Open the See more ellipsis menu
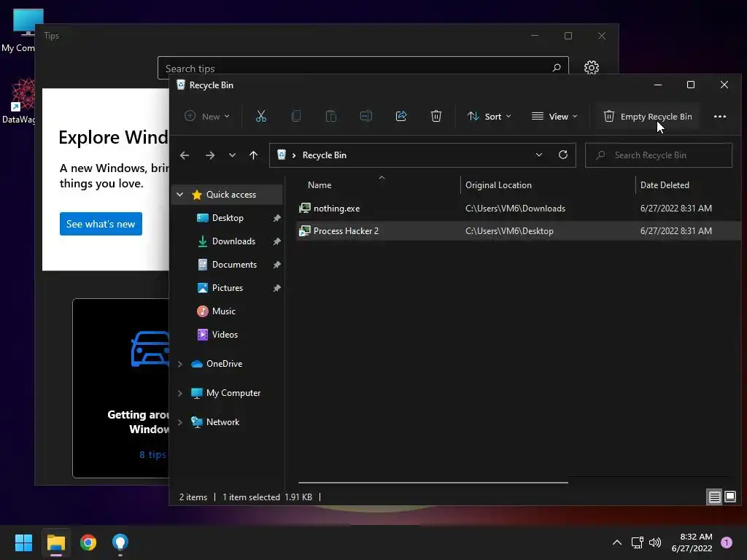This screenshot has height=560, width=747. [x=720, y=117]
